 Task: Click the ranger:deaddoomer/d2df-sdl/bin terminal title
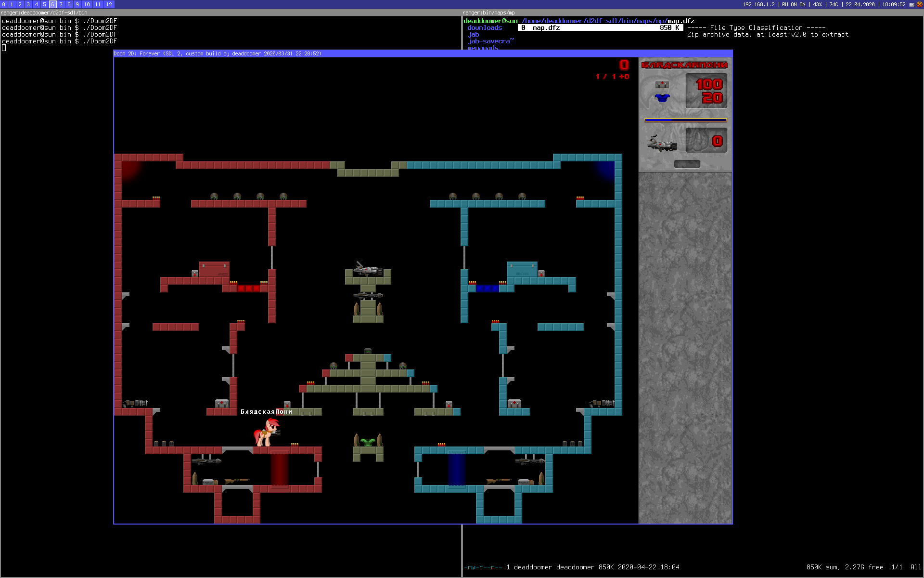pos(44,13)
